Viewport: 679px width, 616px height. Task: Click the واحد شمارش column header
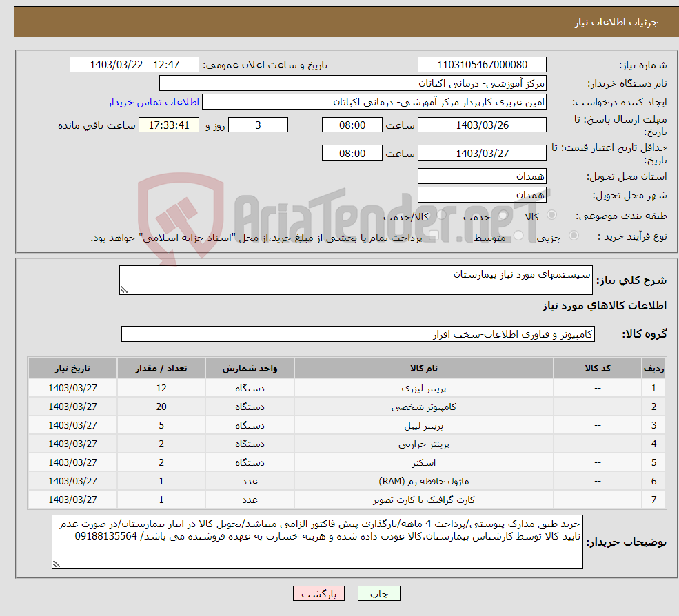pyautogui.click(x=250, y=368)
